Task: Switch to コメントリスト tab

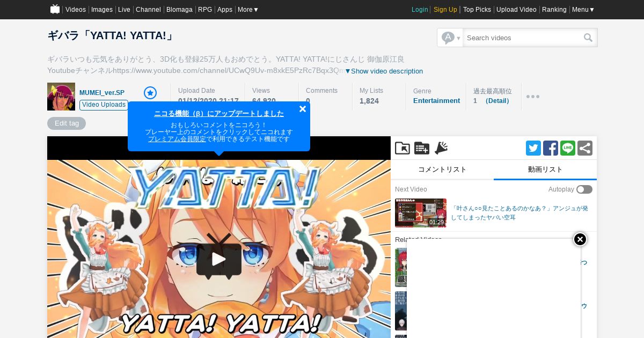Action: 442,170
